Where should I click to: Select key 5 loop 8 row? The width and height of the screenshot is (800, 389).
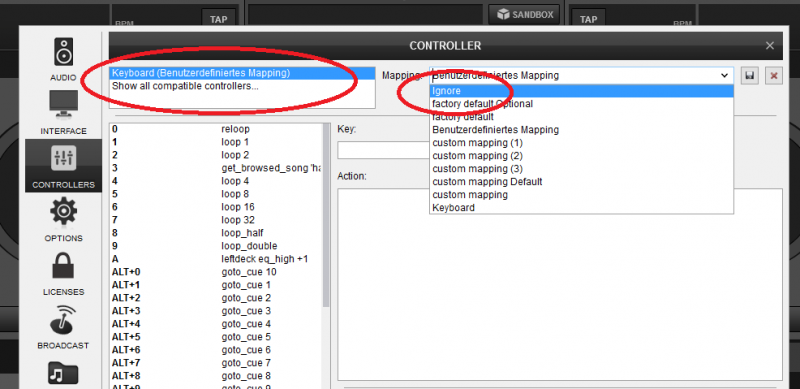pyautogui.click(x=216, y=194)
